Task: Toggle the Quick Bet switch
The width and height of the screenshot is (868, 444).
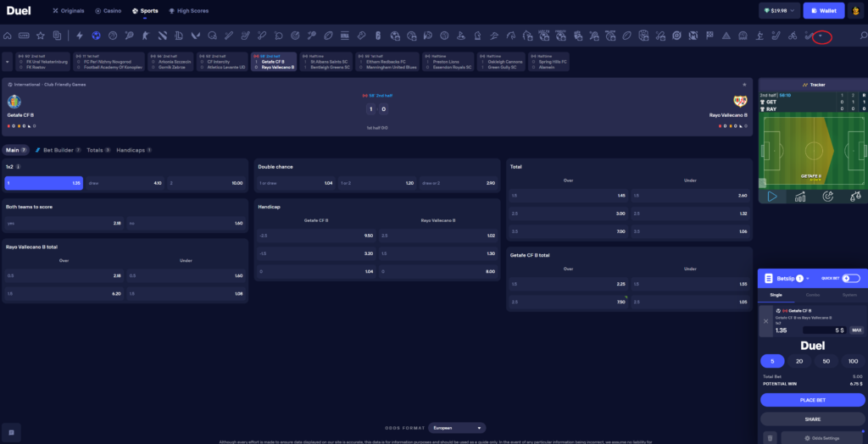Action: (851, 279)
